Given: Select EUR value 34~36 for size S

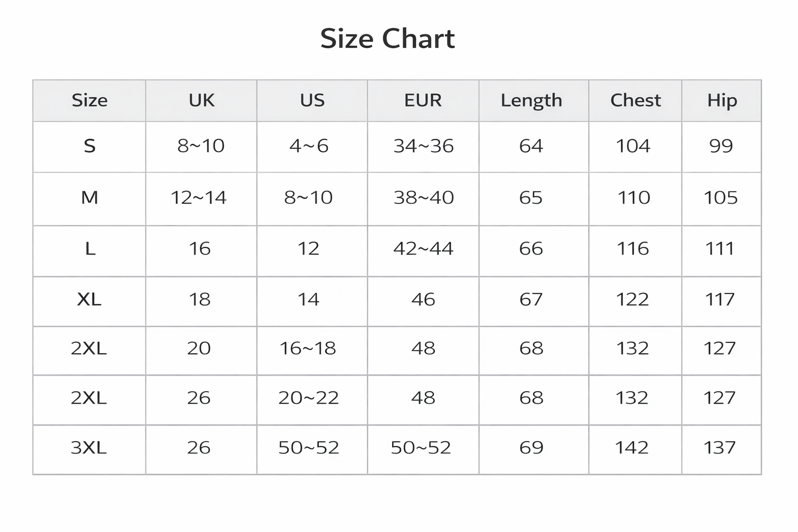Looking at the screenshot, I should pos(423,146).
